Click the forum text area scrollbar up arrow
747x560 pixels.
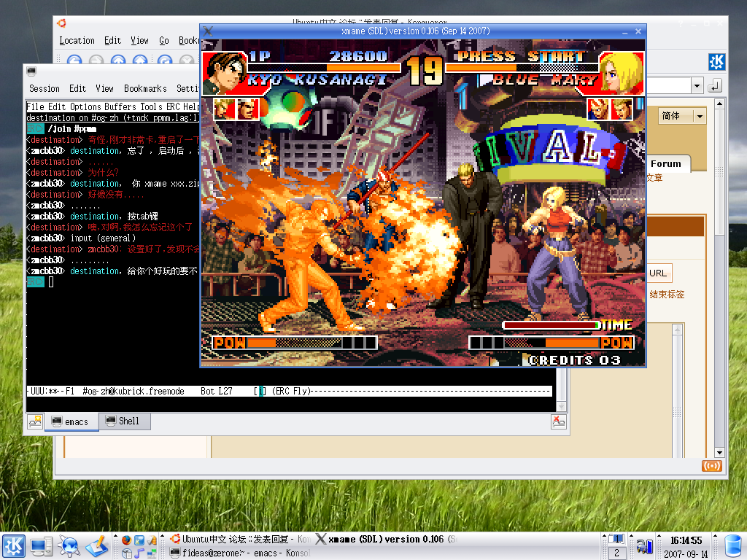(678, 330)
